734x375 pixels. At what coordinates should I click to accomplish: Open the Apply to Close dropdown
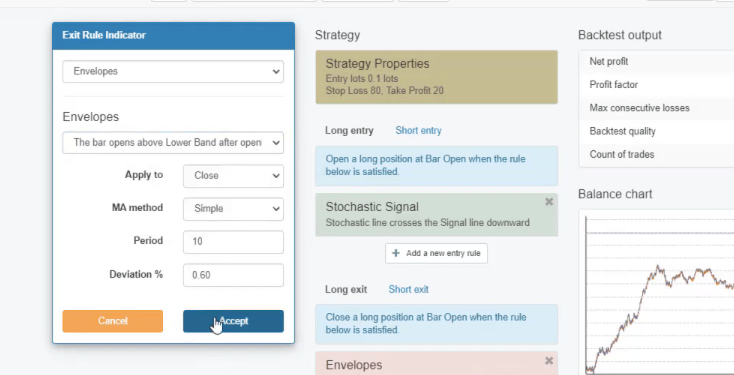233,176
